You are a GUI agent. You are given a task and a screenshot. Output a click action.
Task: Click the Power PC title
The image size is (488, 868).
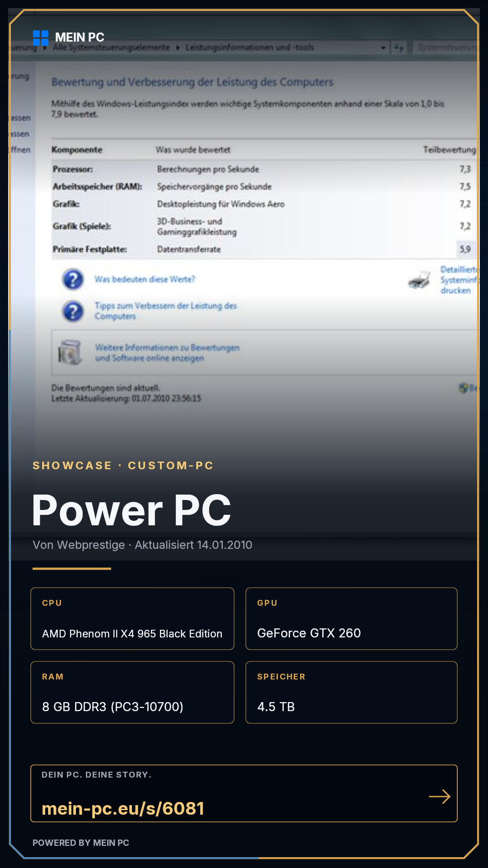point(131,510)
